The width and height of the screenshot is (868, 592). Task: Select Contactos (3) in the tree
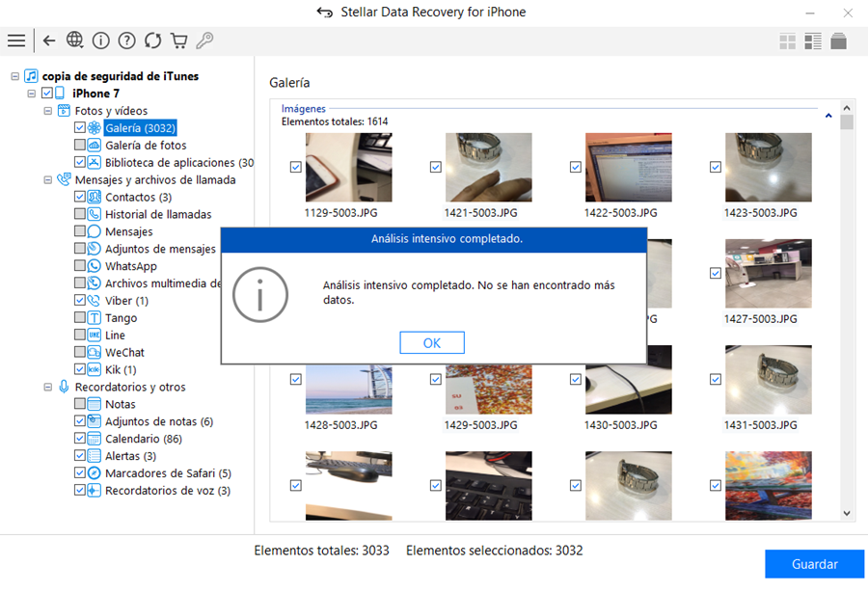pos(130,197)
